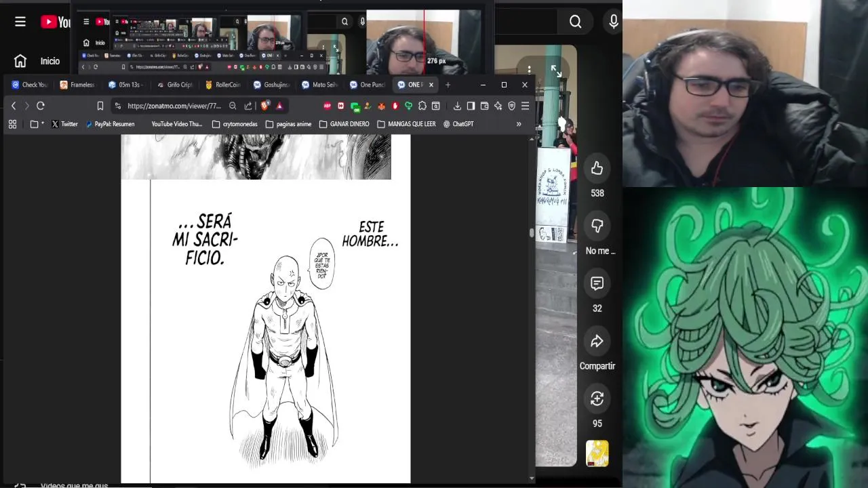Screen dimensions: 868x488
Task: Click the Inicio label in YouTube sidebar
Action: (x=50, y=61)
